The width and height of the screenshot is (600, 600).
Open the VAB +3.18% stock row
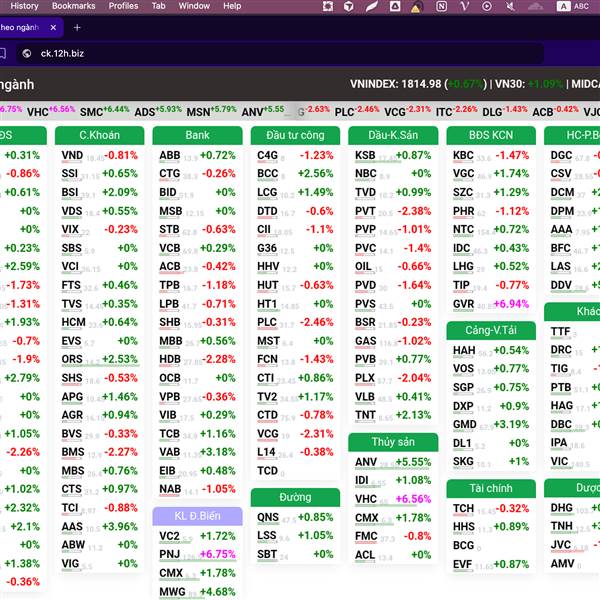[197, 452]
